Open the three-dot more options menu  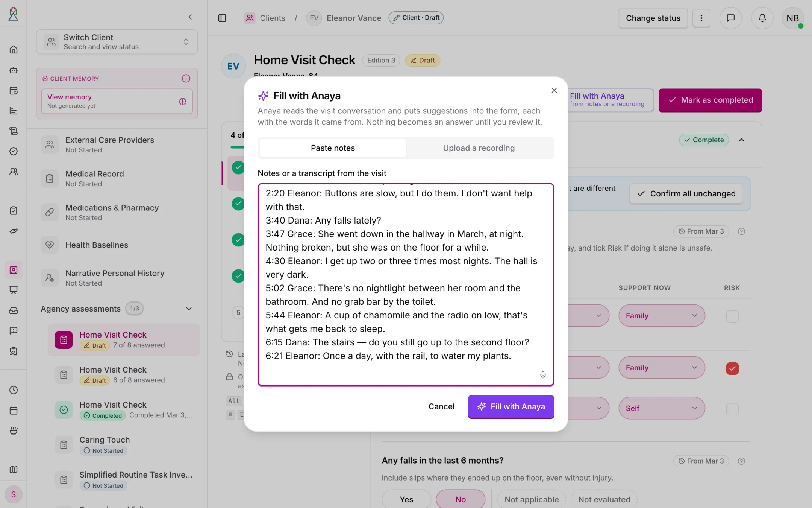[x=701, y=18]
